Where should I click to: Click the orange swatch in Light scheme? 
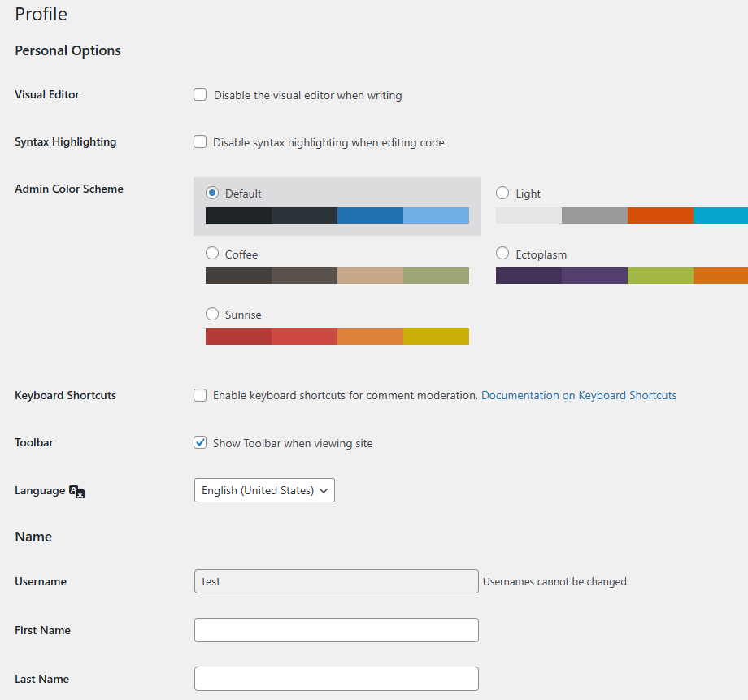[x=660, y=215]
